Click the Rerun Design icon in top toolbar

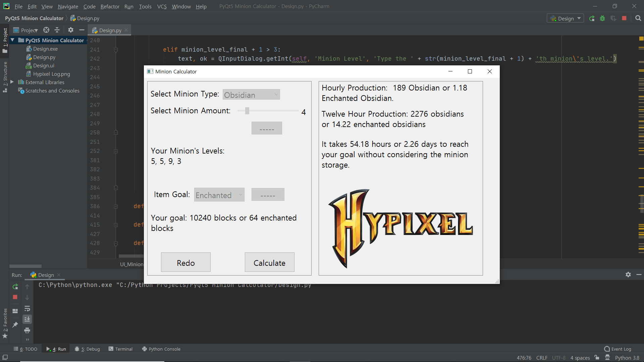(x=592, y=18)
